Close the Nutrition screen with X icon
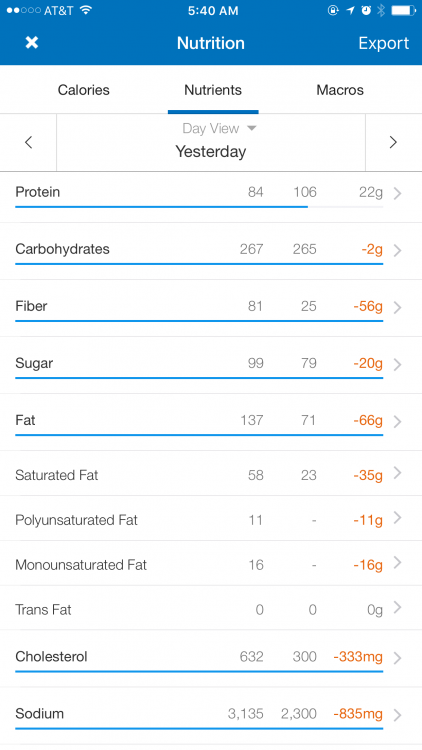Viewport: 422px width, 750px height. [x=32, y=43]
